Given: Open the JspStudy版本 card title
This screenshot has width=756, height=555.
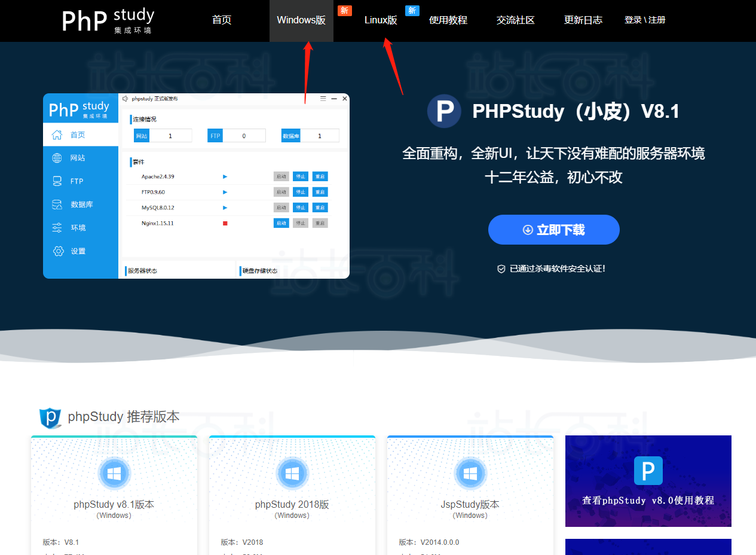Looking at the screenshot, I should (x=470, y=504).
